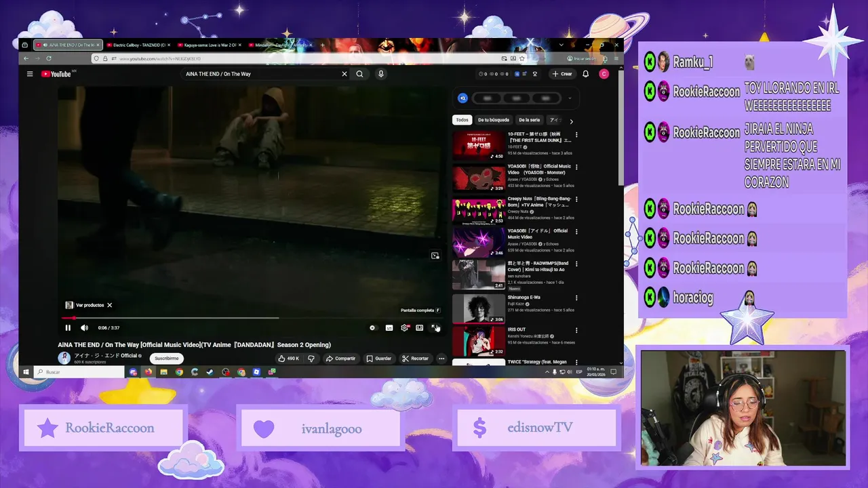The height and width of the screenshot is (488, 868).
Task: Switch to theater mode in player
Action: point(420,328)
